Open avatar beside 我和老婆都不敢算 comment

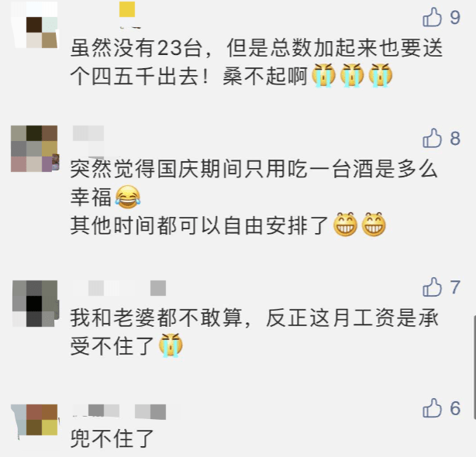pos(35,304)
